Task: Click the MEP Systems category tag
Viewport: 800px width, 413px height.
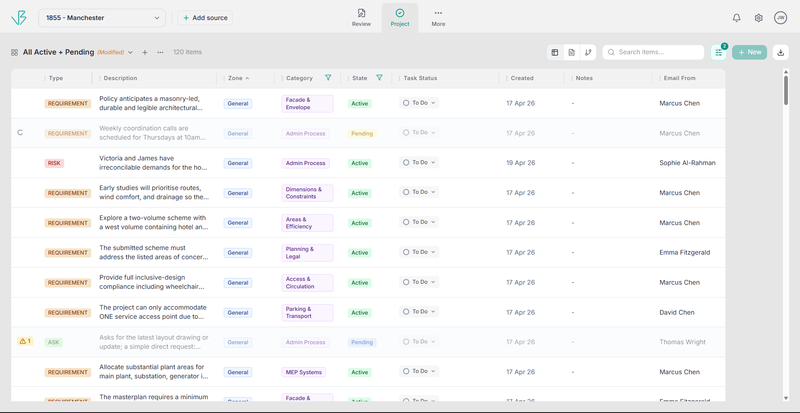Action: point(304,372)
